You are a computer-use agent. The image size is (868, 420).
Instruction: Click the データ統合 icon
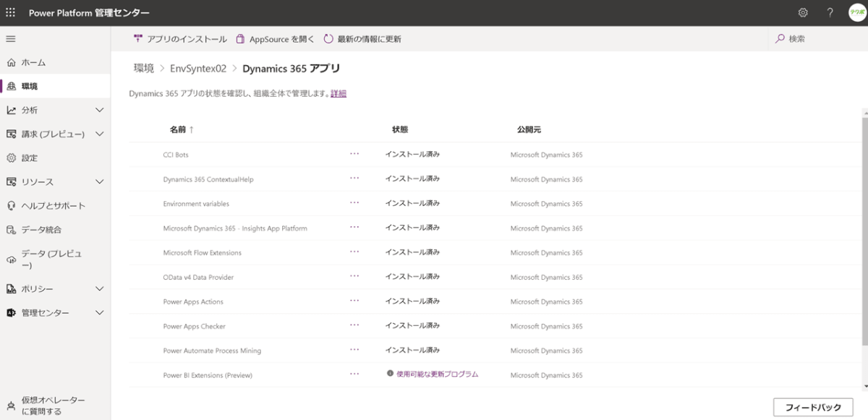coord(11,229)
